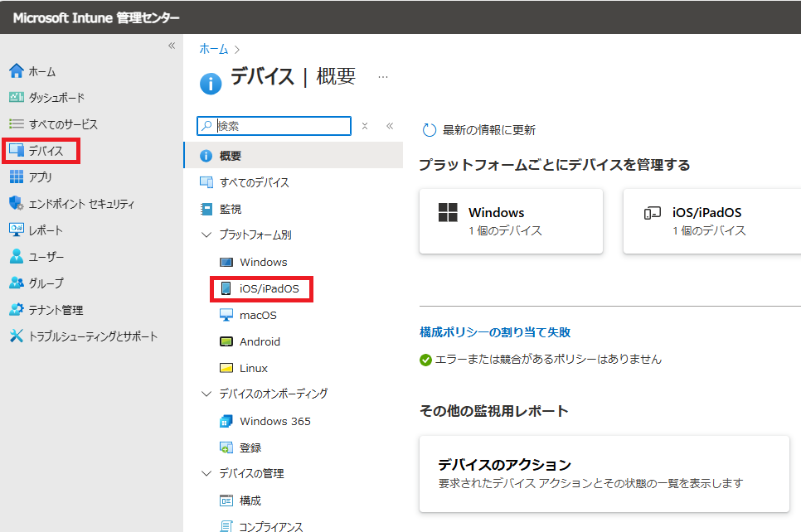Click the レポート monitor icon
Image resolution: width=801 pixels, height=532 pixels.
[x=17, y=230]
